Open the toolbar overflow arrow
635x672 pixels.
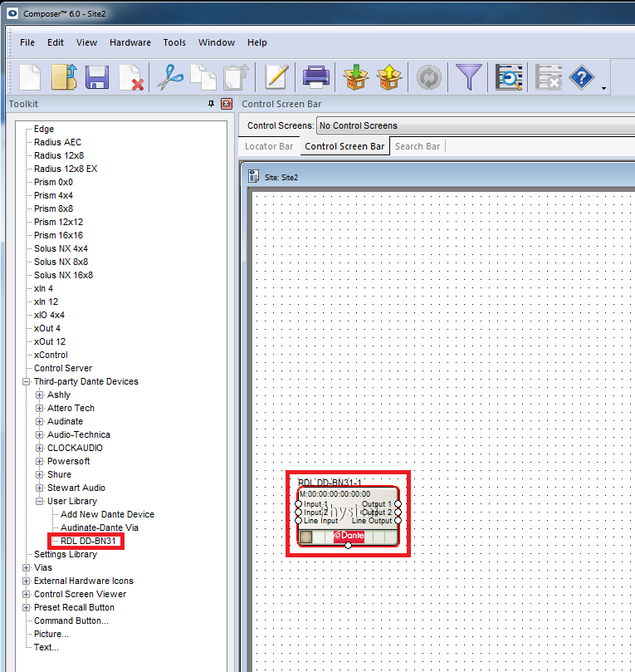(x=603, y=88)
